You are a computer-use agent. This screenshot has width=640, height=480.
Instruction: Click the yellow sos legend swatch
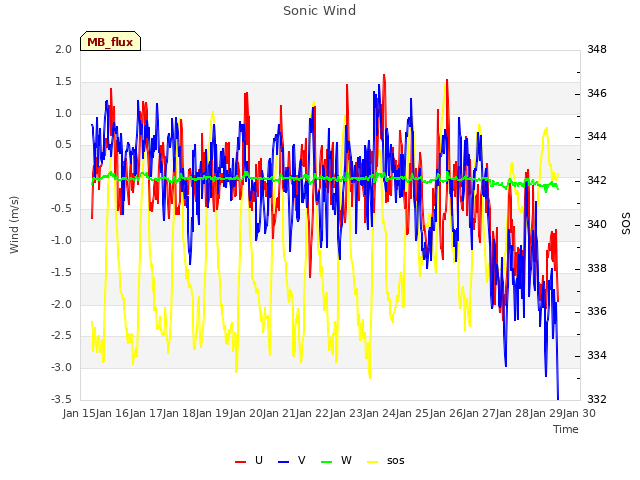(x=373, y=462)
